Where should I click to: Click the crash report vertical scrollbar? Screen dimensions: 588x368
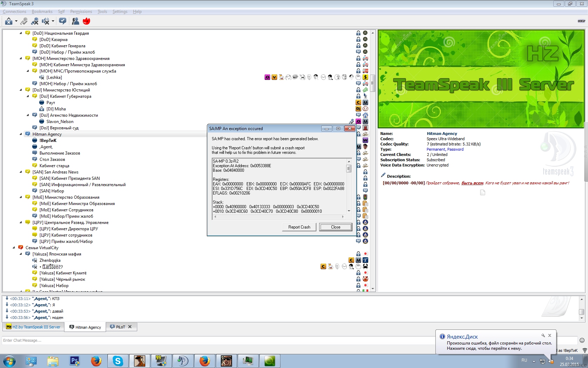tap(349, 186)
